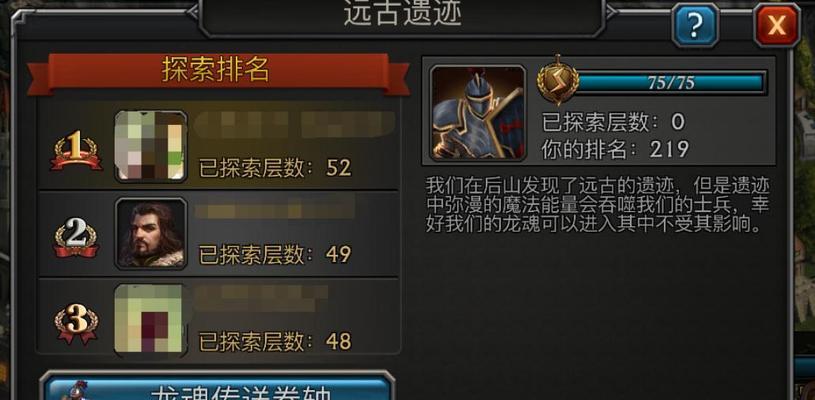Click the 探索排名 red banner header

click(x=218, y=72)
